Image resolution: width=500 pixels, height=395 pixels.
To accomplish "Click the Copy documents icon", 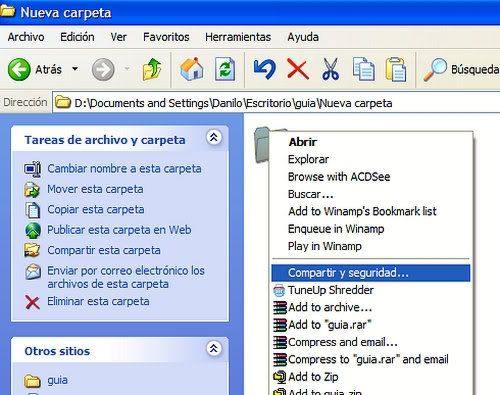I will [x=364, y=69].
